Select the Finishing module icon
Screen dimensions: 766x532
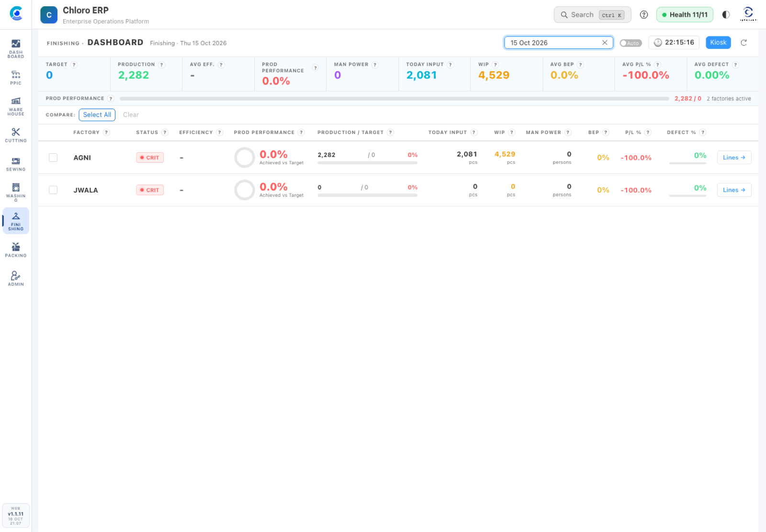coord(16,221)
